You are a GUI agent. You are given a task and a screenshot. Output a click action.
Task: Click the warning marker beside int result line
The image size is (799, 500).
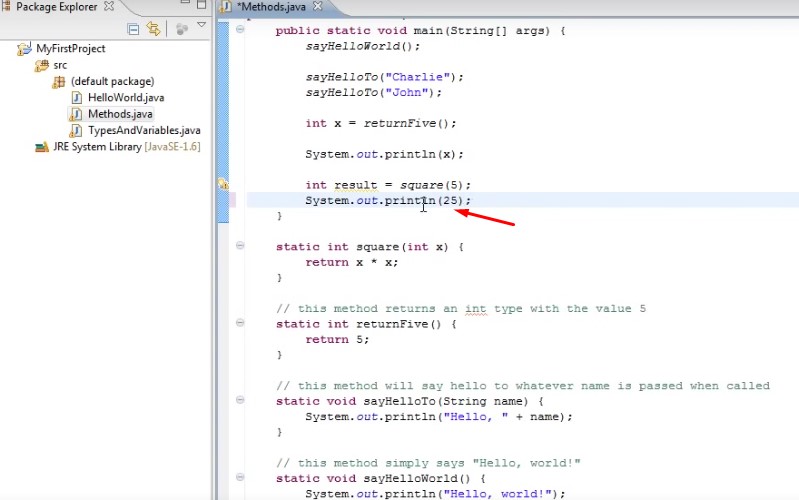tap(224, 185)
